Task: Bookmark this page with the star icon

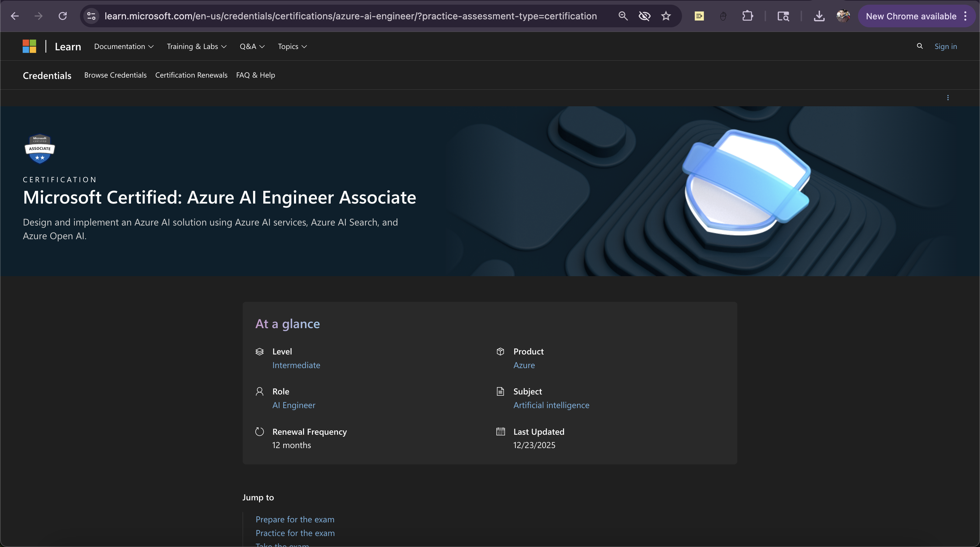Action: pos(666,16)
